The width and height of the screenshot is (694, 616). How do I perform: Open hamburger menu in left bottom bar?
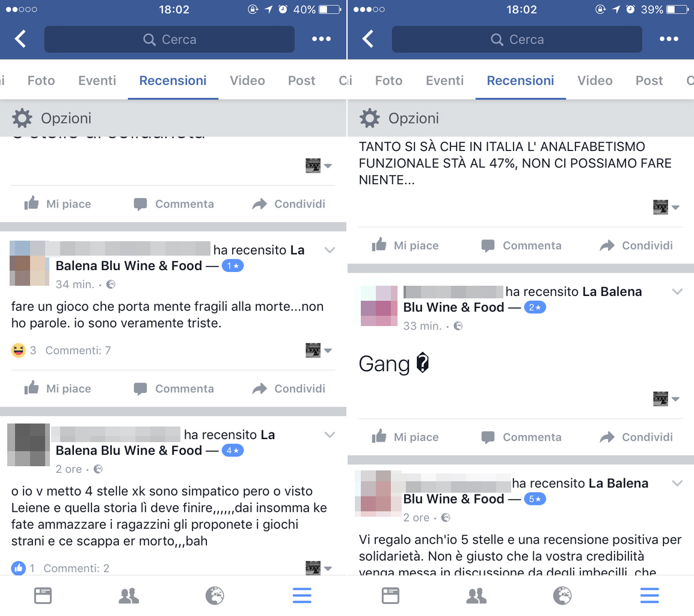click(x=302, y=596)
